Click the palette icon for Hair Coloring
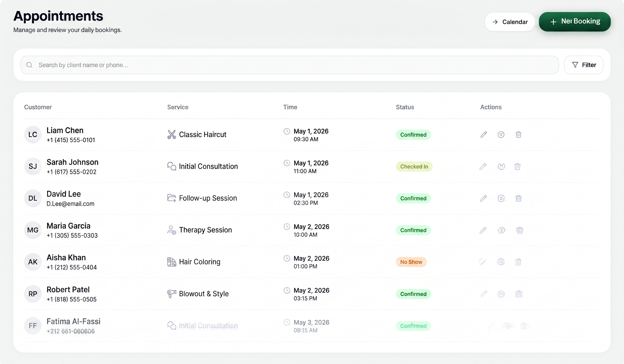This screenshot has width=624, height=364. tap(171, 262)
